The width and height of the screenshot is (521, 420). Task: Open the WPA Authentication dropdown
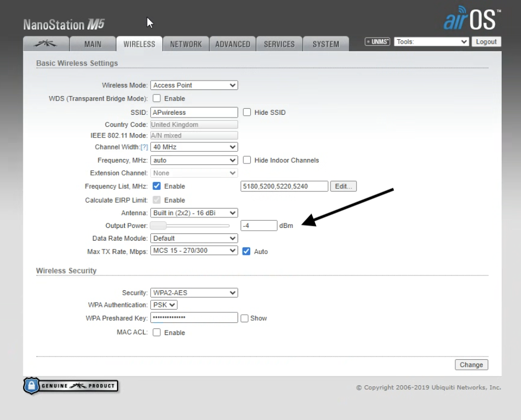(x=164, y=305)
